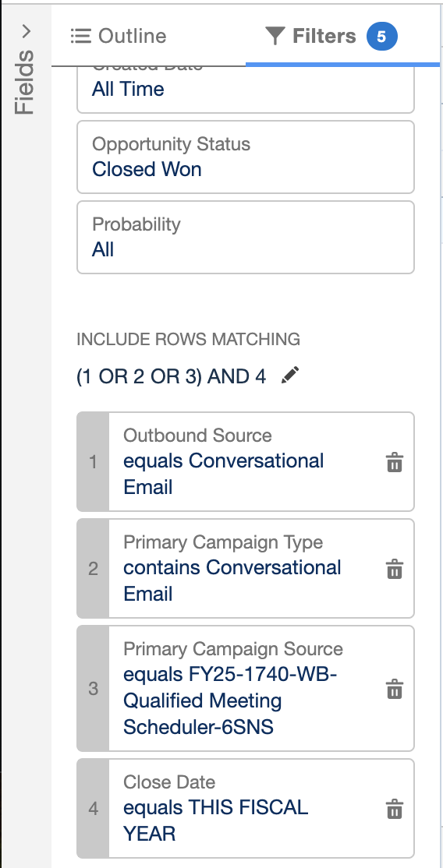443x868 pixels.
Task: Click the filter count badge 5
Action: coord(381,37)
